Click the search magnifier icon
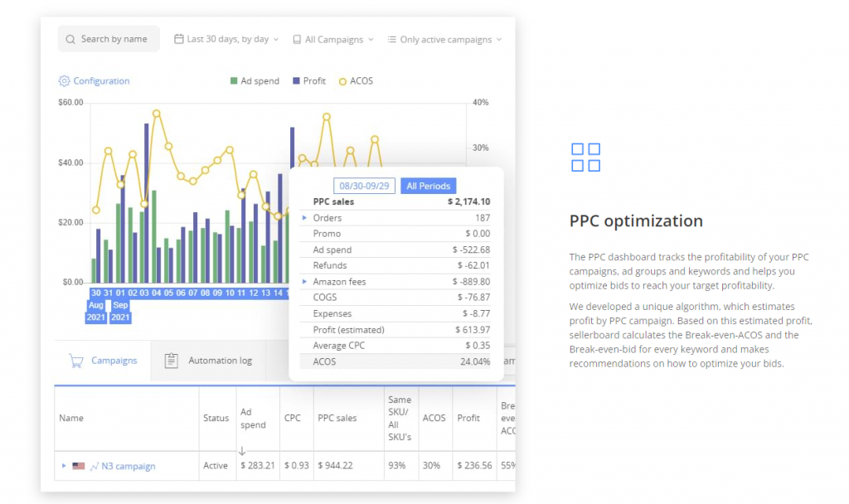The width and height of the screenshot is (849, 504). (x=70, y=38)
